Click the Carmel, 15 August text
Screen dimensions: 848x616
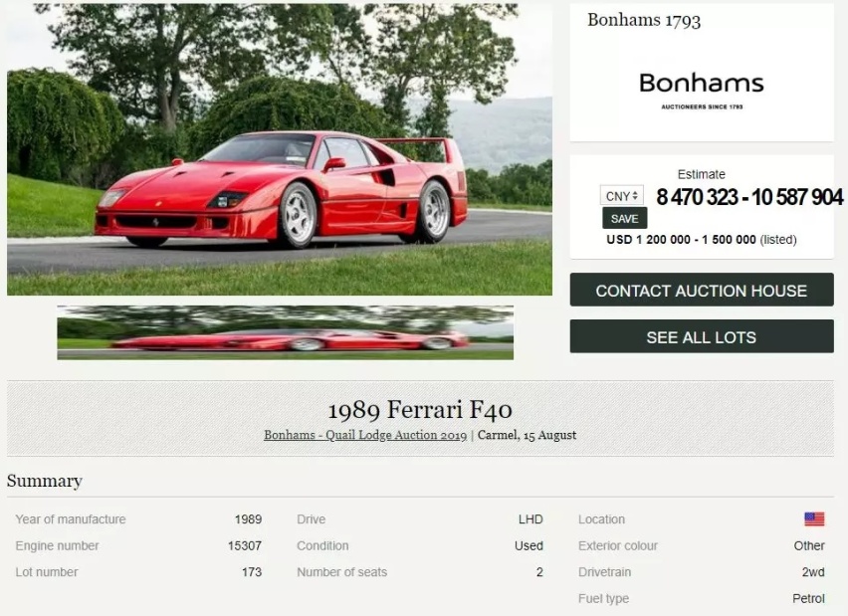527,435
